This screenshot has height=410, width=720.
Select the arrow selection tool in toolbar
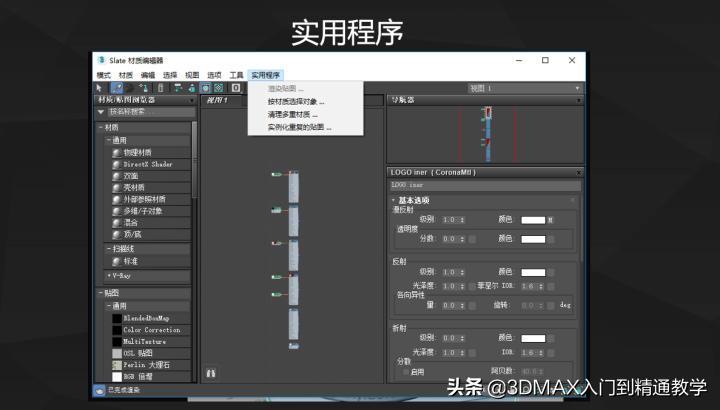(99, 88)
